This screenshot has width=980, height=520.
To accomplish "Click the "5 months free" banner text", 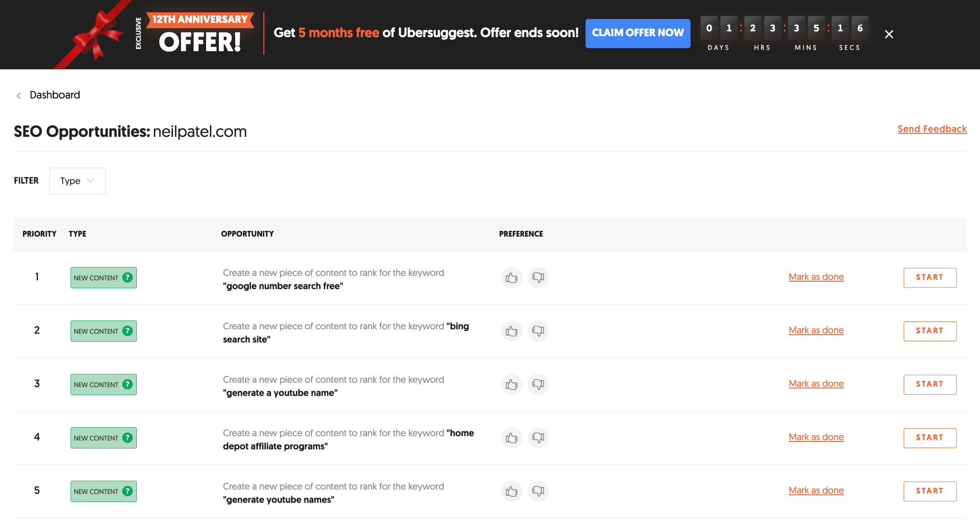I will [x=338, y=33].
